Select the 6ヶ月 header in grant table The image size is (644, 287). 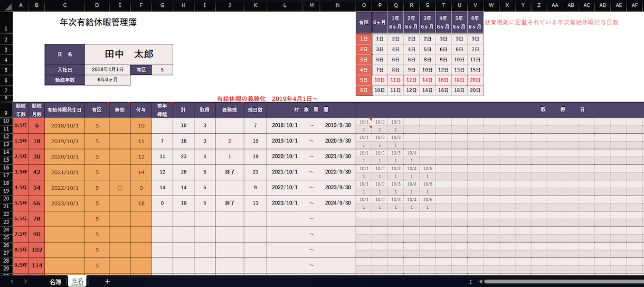click(x=380, y=23)
